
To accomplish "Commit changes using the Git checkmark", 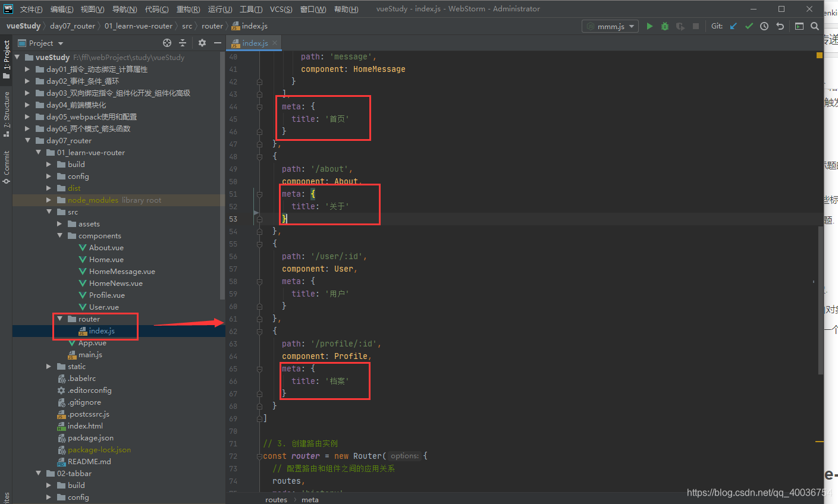I will 749,26.
